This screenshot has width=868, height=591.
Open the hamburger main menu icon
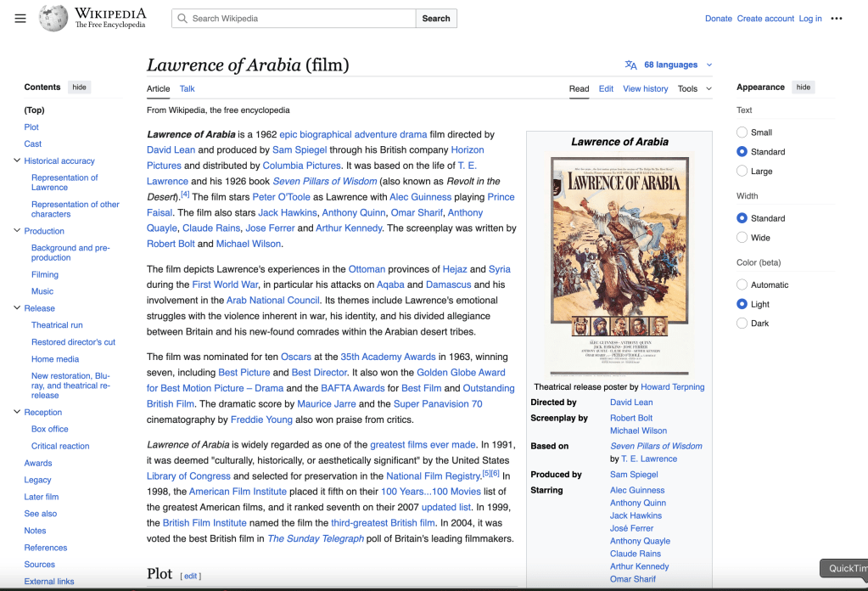pos(20,19)
